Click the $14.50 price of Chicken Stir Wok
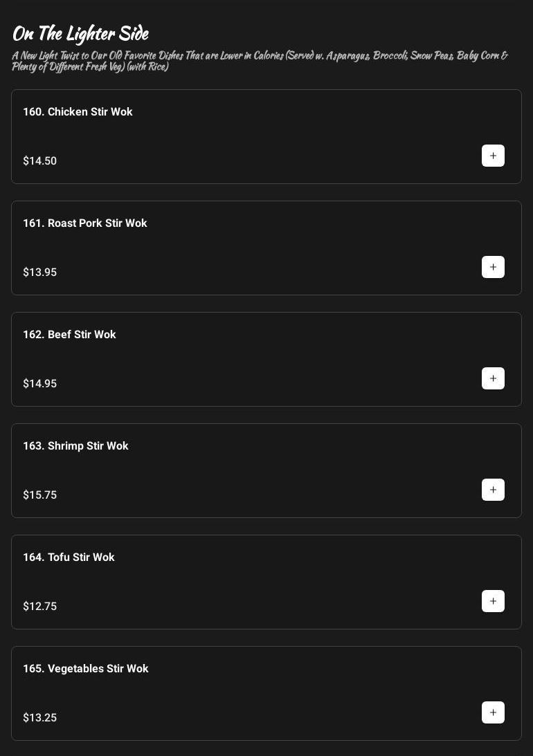Image resolution: width=533 pixels, height=756 pixels. coord(40,161)
